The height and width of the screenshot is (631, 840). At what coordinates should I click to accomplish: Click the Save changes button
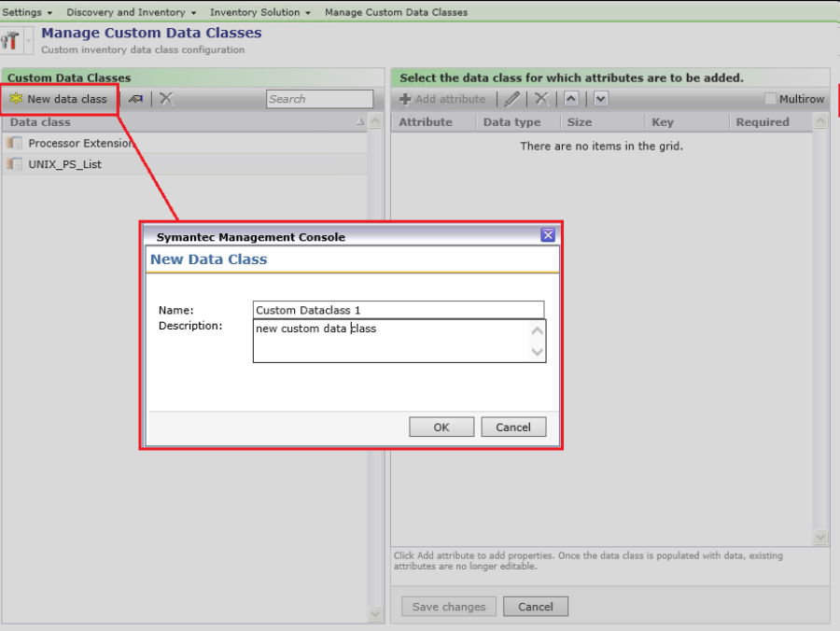click(449, 607)
